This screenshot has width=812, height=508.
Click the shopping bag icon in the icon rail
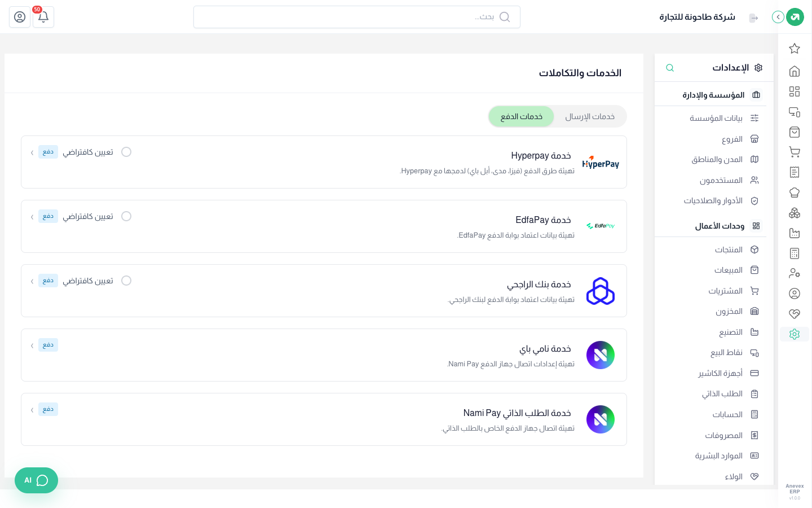click(x=795, y=132)
